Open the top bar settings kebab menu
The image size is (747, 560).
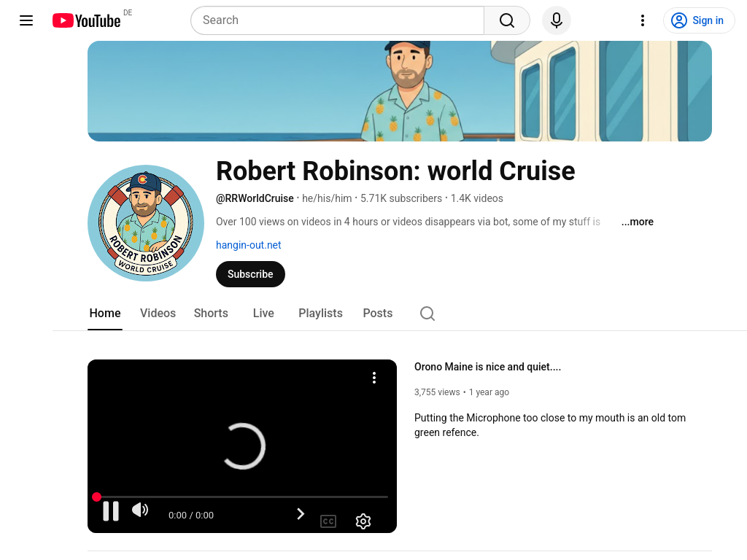point(643,20)
